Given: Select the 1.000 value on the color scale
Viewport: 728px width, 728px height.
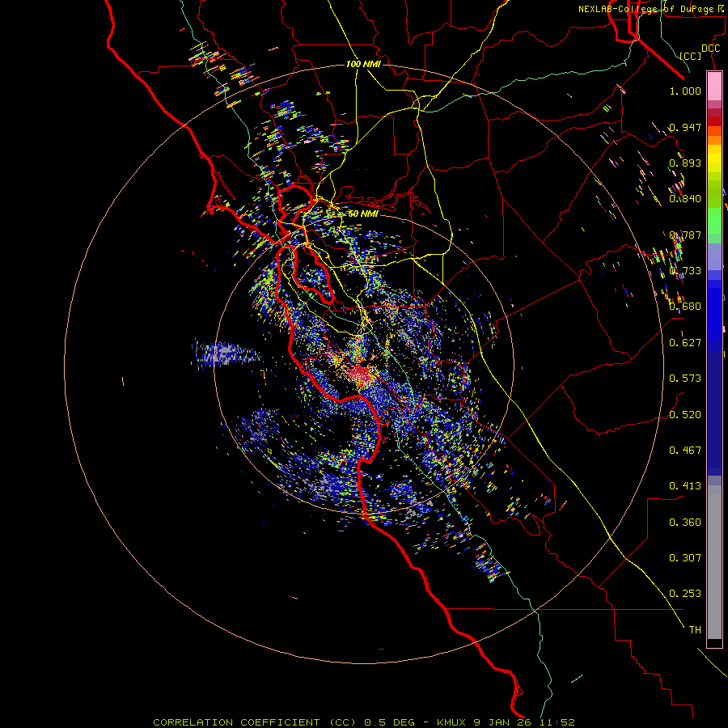Looking at the screenshot, I should coord(685,91).
